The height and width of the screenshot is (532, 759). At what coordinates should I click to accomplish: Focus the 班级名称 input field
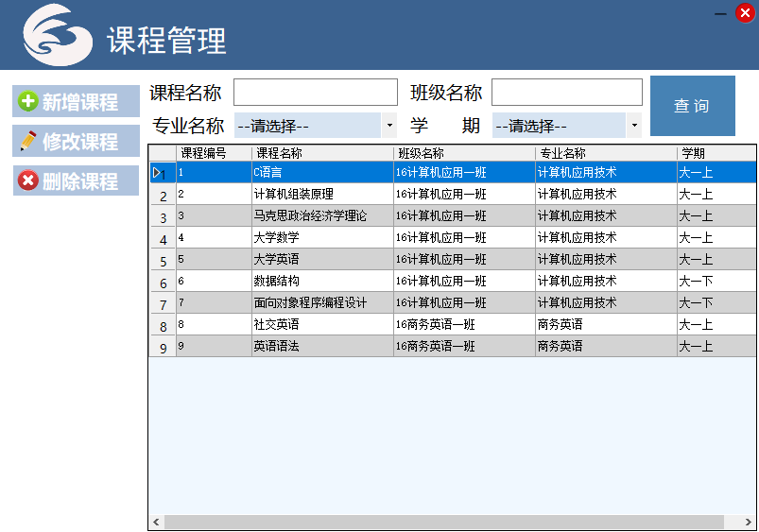pyautogui.click(x=567, y=92)
